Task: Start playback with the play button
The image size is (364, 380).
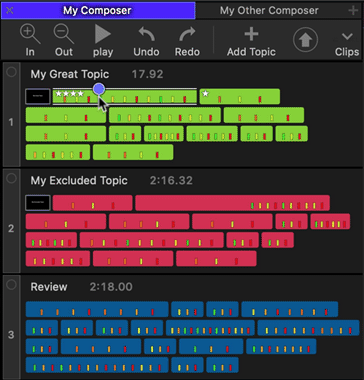Action: (103, 34)
